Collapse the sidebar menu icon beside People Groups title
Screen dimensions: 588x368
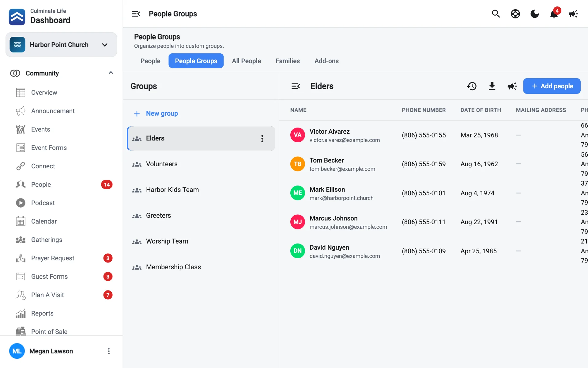point(136,14)
